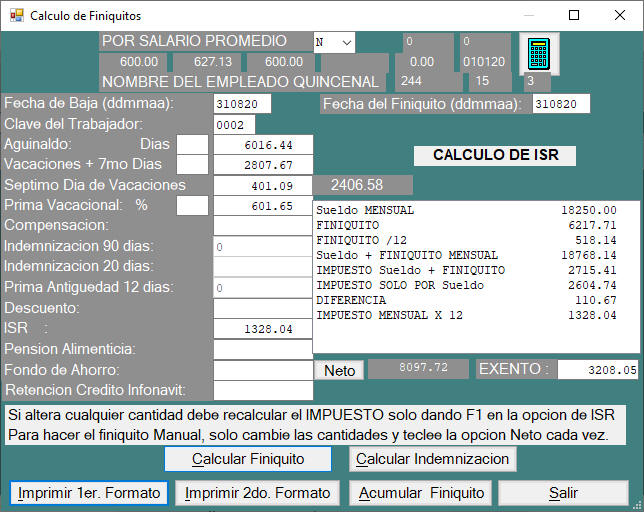Click the Salir button
644x512 pixels.
click(x=563, y=493)
